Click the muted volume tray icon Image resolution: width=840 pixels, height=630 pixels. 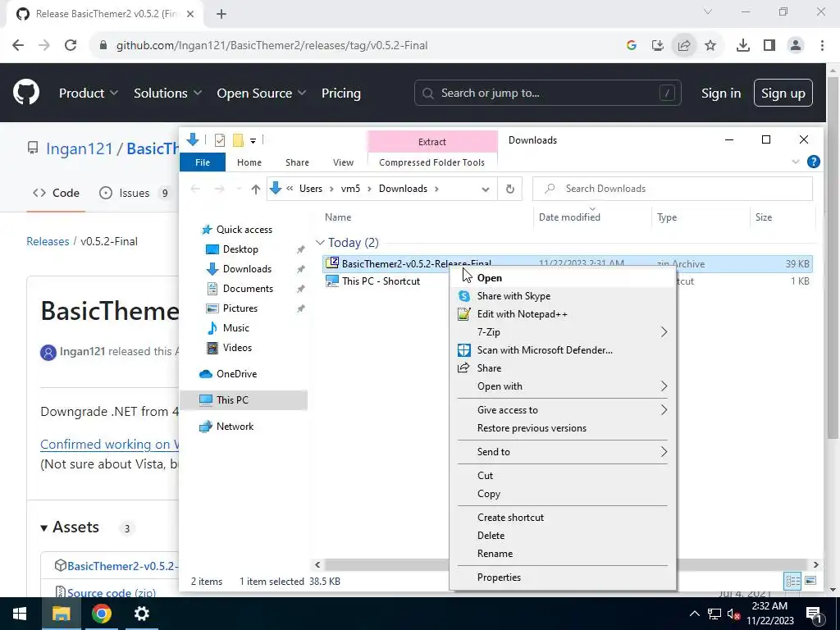tap(733, 614)
